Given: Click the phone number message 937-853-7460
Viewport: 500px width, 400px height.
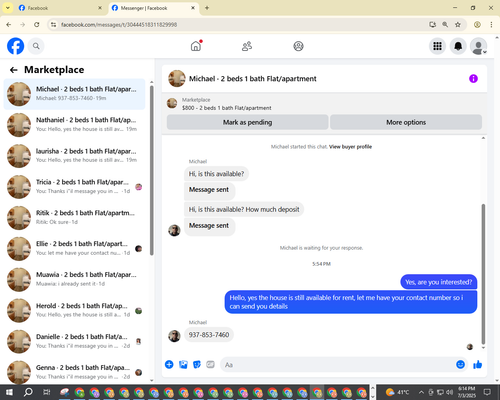Looking at the screenshot, I should [x=209, y=335].
